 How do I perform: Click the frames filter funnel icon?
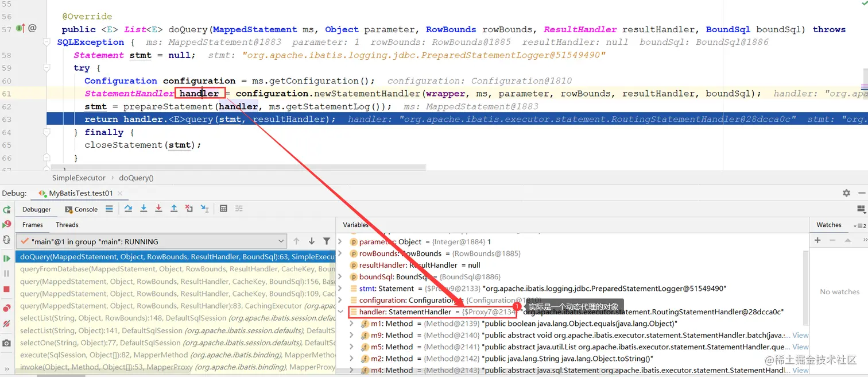pyautogui.click(x=327, y=241)
